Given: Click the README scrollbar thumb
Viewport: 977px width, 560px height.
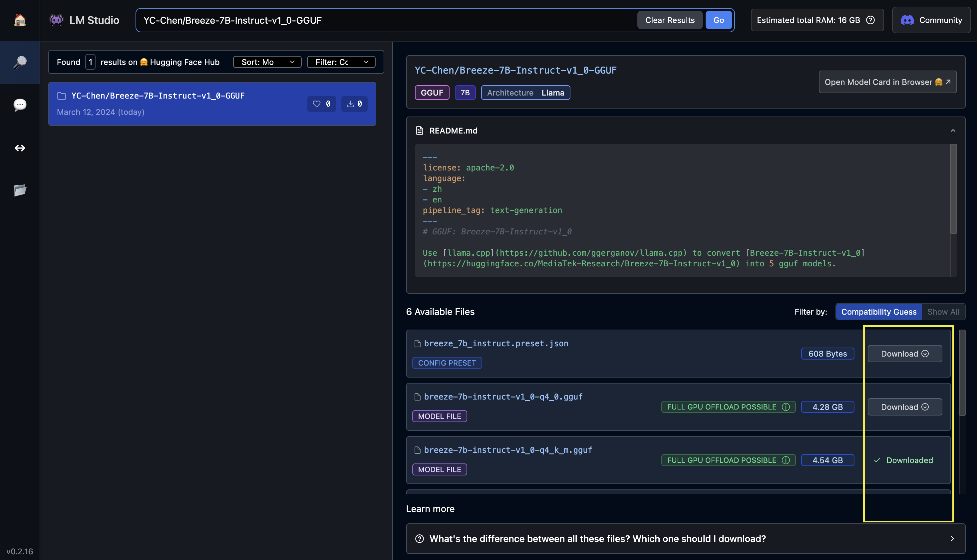Looking at the screenshot, I should (x=953, y=188).
